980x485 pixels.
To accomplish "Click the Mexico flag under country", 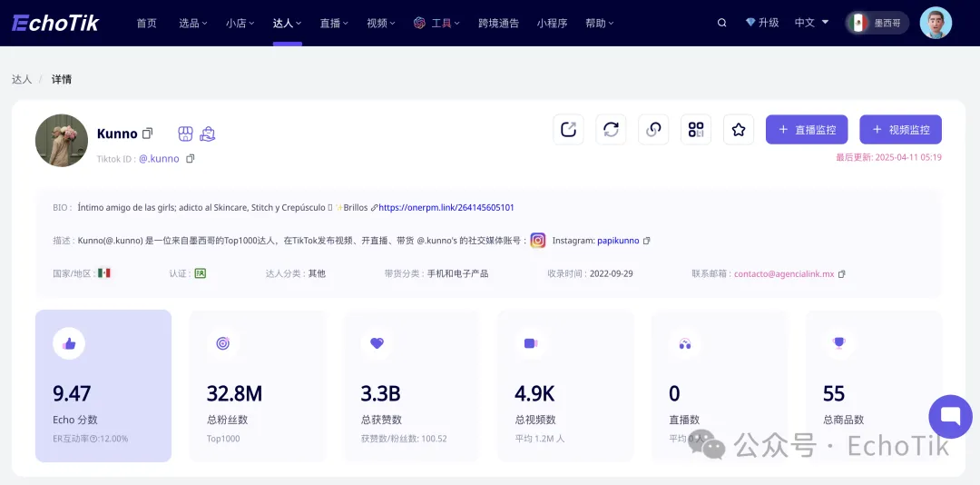I will pyautogui.click(x=104, y=273).
